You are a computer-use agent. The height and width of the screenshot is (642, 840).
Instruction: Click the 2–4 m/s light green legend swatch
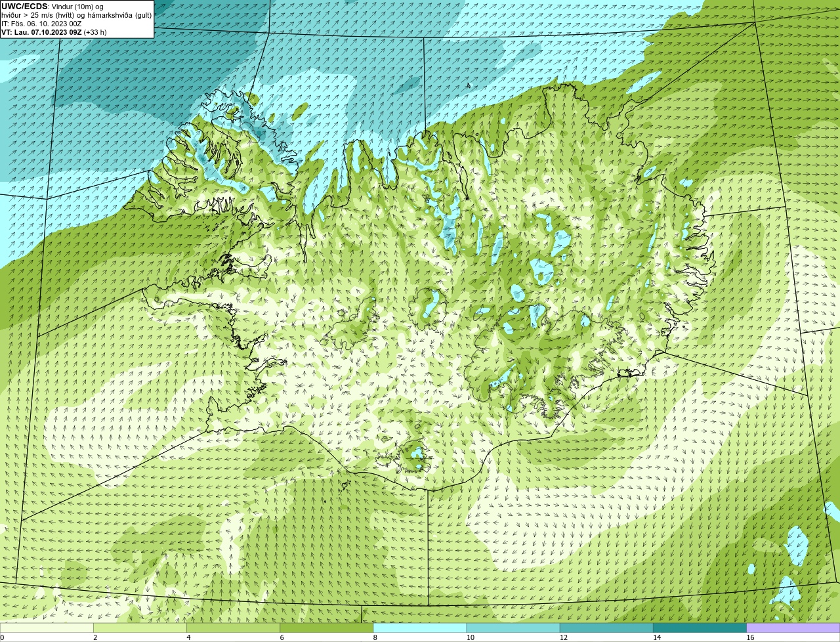[140, 628]
